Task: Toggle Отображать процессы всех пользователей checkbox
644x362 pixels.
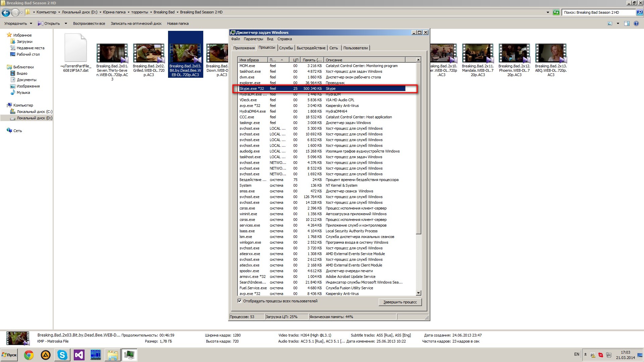Action: click(239, 301)
